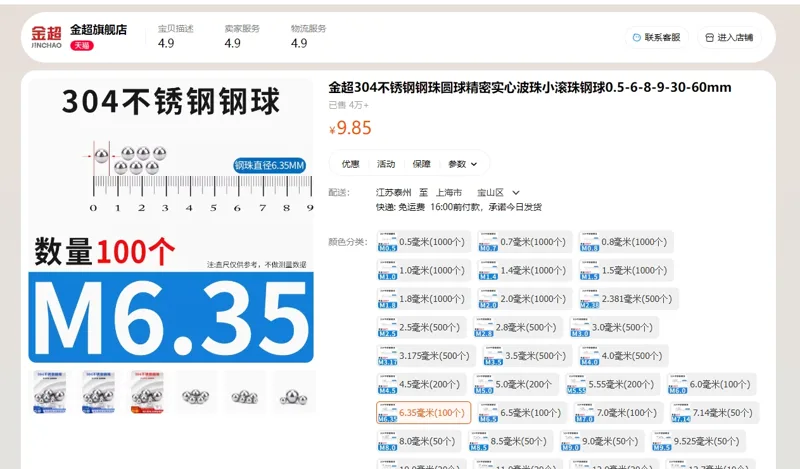View the second product thumbnail
Screen dimensions: 800x469
click(98, 392)
